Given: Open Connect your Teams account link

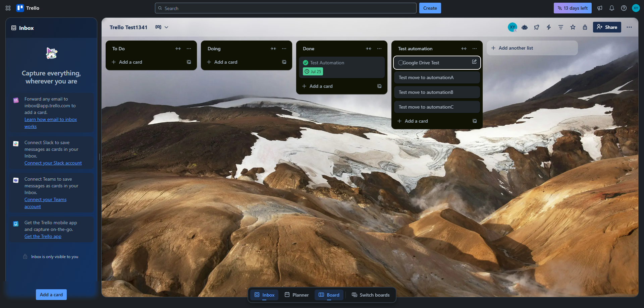Looking at the screenshot, I should click(45, 203).
